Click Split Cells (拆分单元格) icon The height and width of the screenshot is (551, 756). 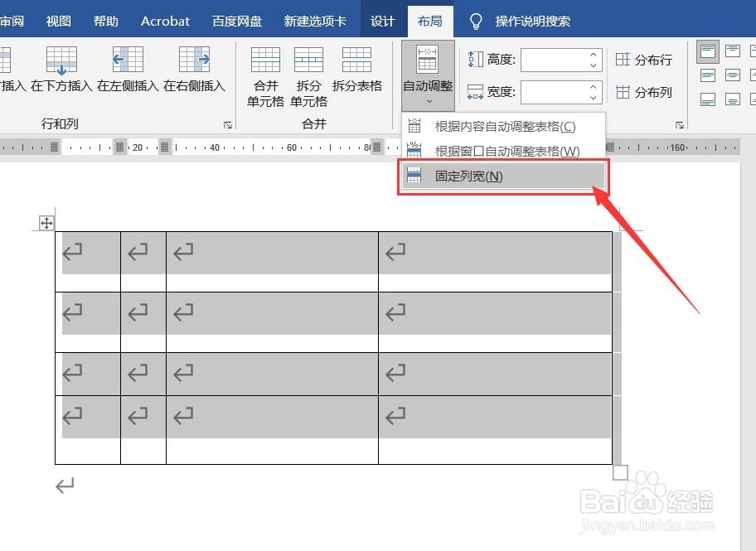point(308,60)
